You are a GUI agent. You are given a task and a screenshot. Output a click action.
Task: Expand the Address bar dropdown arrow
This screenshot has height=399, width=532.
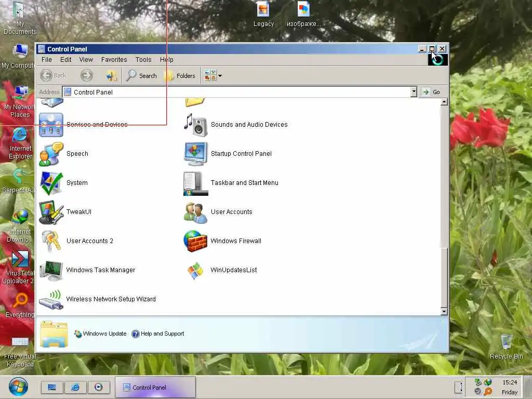414,92
